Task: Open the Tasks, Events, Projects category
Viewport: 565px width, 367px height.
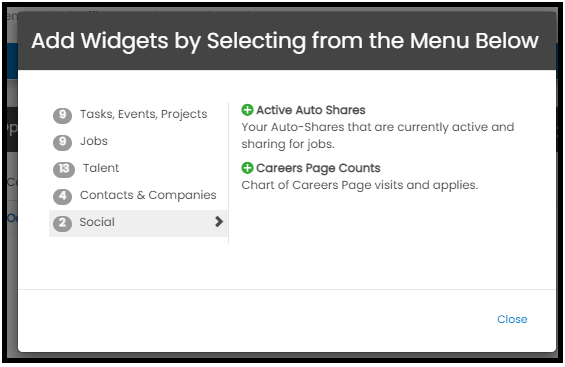Action: 143,114
